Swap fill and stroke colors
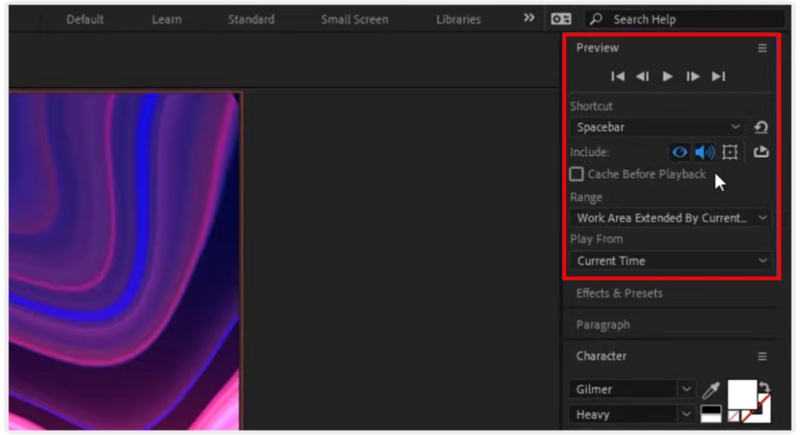The width and height of the screenshot is (800, 435). [x=764, y=387]
